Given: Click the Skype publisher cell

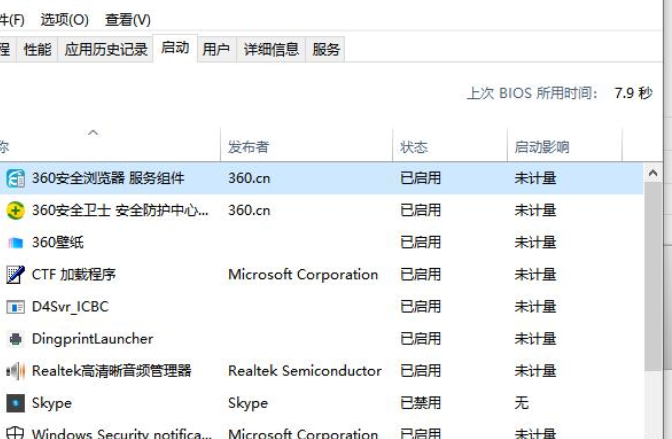Looking at the screenshot, I should point(248,403).
